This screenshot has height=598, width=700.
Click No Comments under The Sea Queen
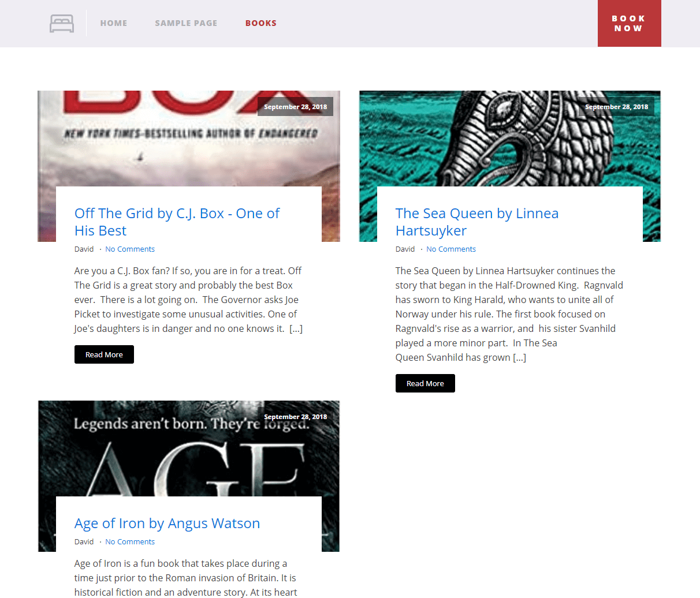click(x=451, y=249)
